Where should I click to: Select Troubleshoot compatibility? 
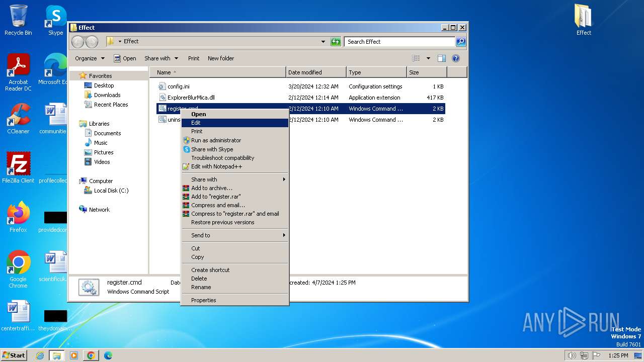(x=235, y=158)
